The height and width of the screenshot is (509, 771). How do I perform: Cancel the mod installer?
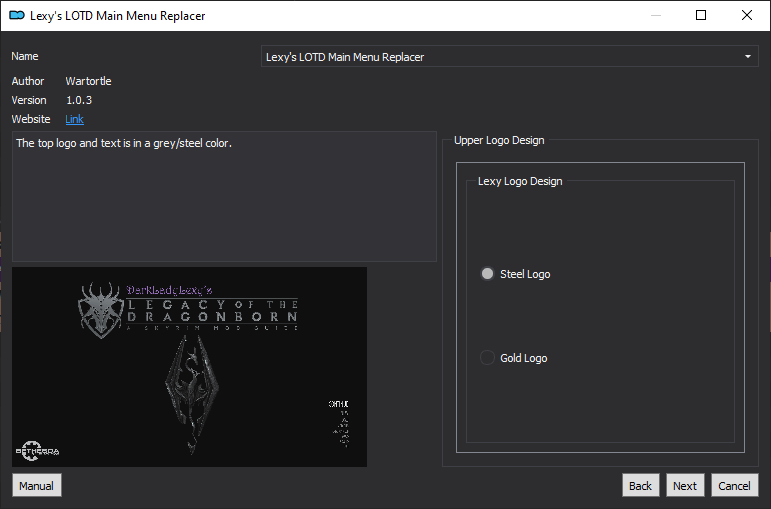coord(734,485)
